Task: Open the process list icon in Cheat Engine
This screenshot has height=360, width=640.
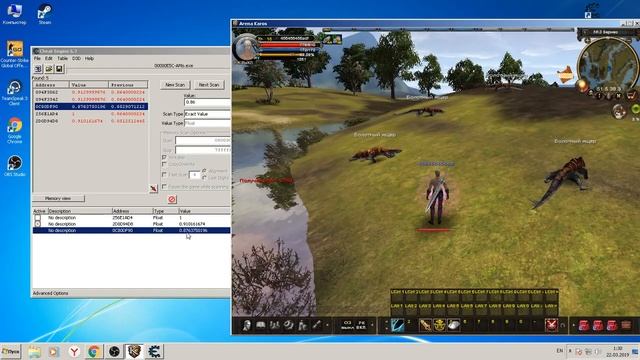Action: (x=38, y=69)
